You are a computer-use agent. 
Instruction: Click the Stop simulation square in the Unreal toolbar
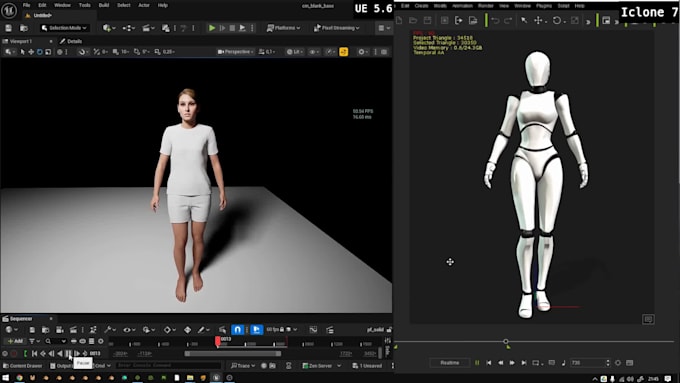[232, 28]
